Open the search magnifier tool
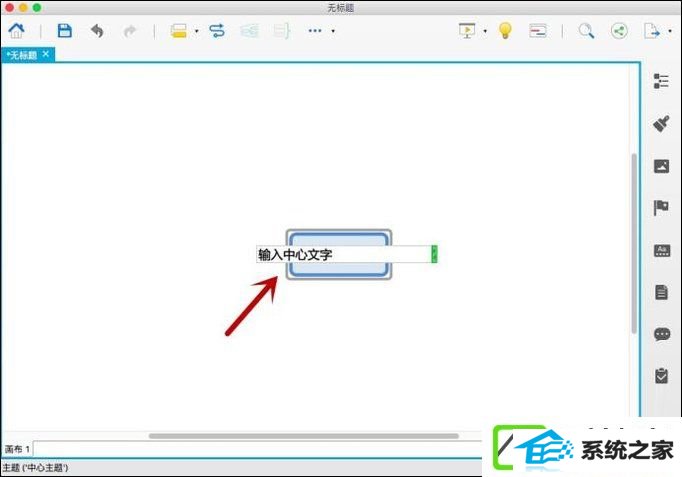The height and width of the screenshot is (477, 682). 586,31
